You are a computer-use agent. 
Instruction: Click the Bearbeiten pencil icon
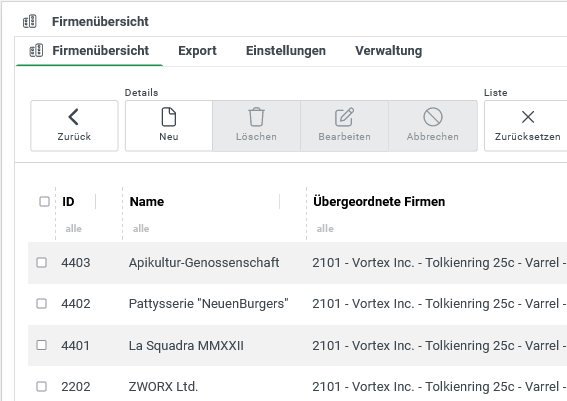pyautogui.click(x=344, y=117)
